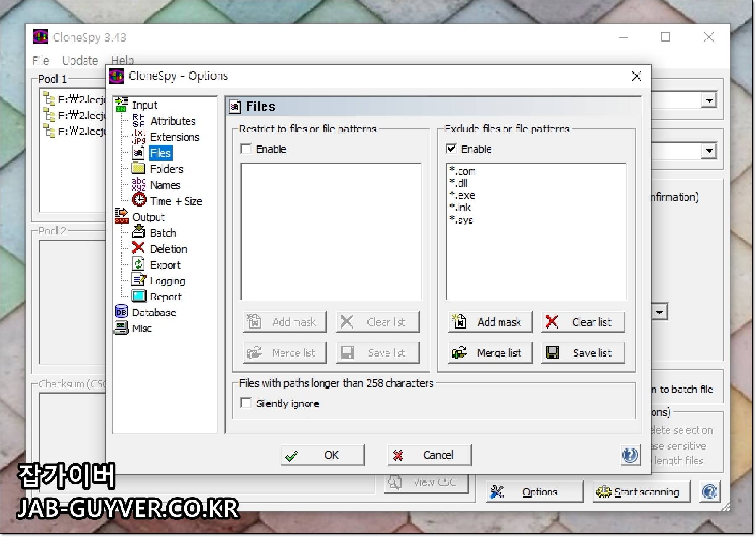Toggle Silently ignore long paths checkbox
This screenshot has height=537, width=756.
click(246, 403)
